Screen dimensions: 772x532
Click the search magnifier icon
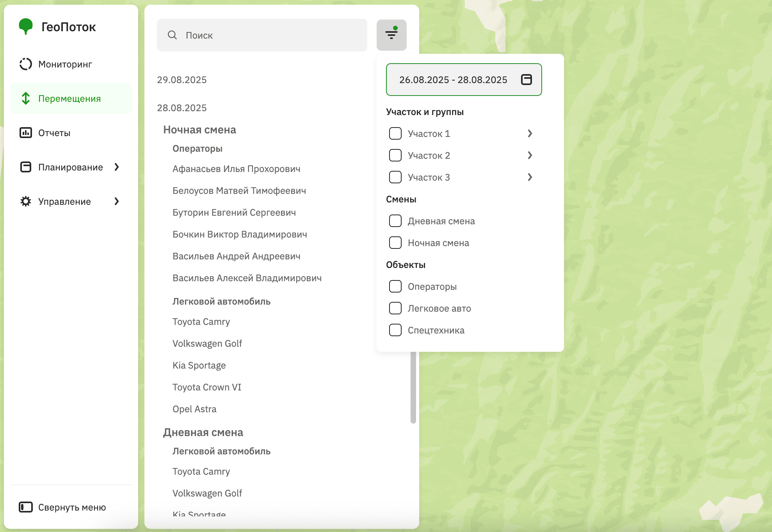point(172,35)
